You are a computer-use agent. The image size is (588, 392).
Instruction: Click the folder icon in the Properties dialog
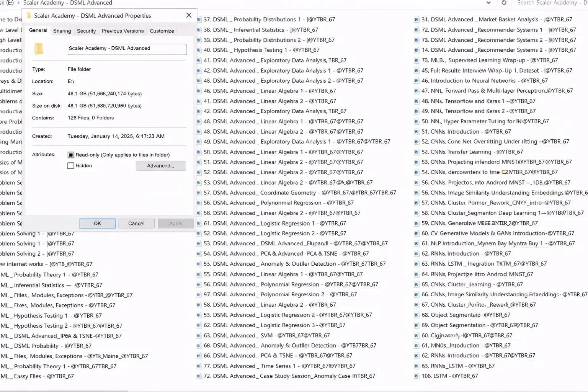tap(39, 49)
